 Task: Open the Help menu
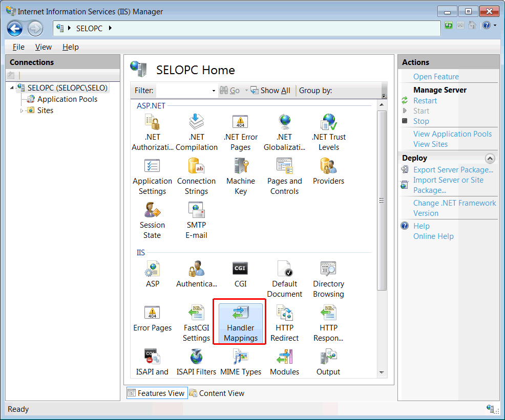(x=71, y=47)
